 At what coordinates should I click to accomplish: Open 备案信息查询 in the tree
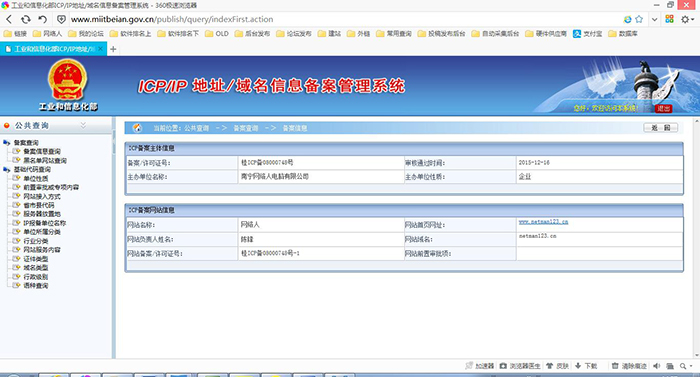click(42, 151)
